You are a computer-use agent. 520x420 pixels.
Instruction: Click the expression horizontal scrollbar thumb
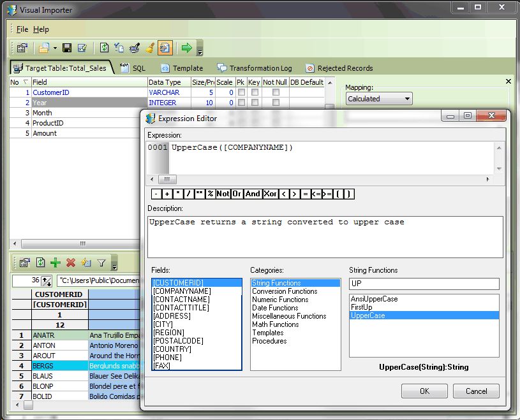point(167,179)
